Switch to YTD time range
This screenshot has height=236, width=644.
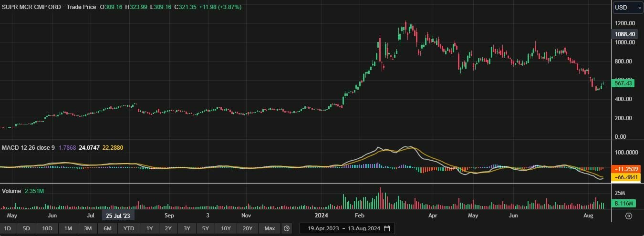click(129, 228)
